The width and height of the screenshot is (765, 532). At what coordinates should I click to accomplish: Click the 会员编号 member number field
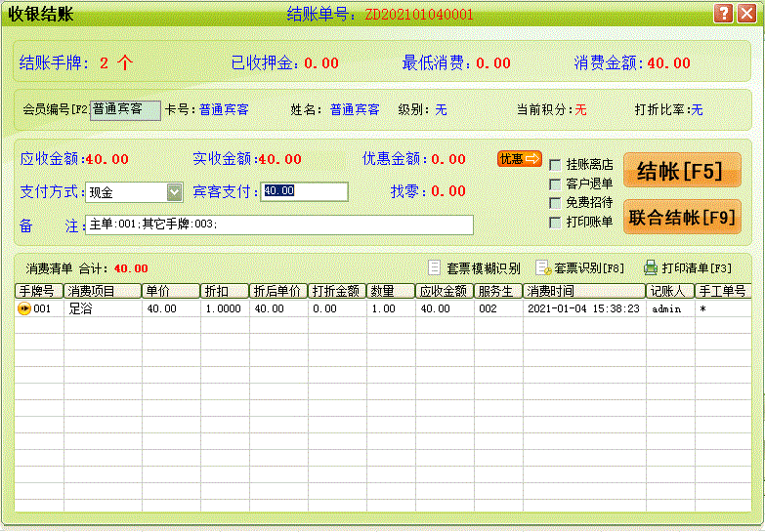125,110
